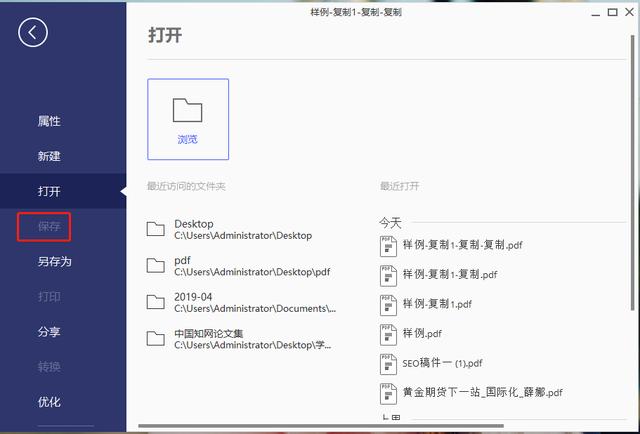Open recent file 黄金期货下一站_国际化
The height and width of the screenshot is (434, 640).
[482, 392]
